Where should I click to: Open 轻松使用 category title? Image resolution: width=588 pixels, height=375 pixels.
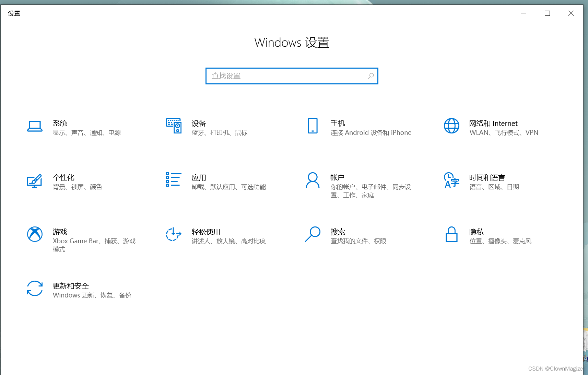[x=206, y=232]
